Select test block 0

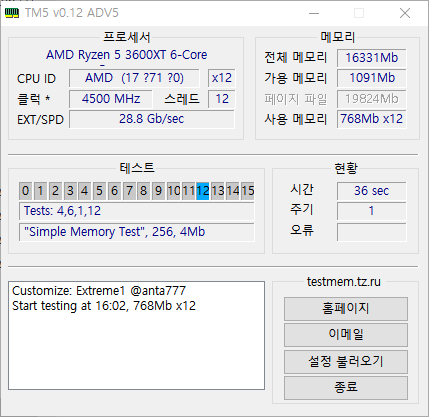click(x=26, y=191)
